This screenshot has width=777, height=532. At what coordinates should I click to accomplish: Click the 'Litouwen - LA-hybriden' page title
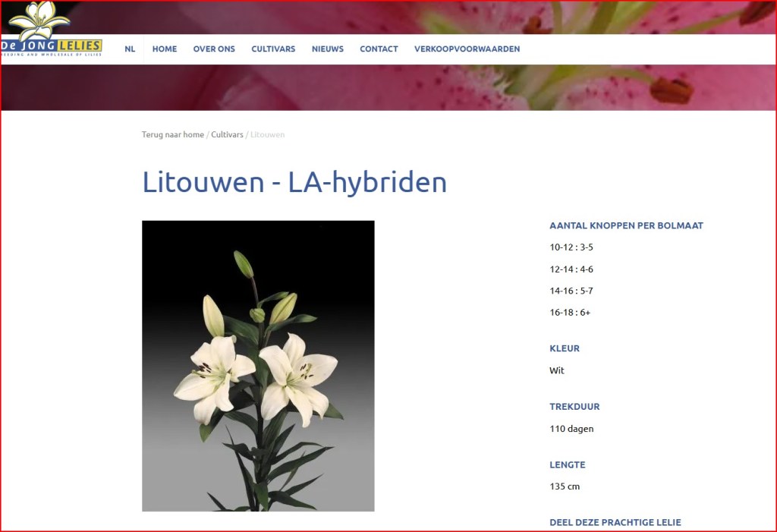(294, 183)
